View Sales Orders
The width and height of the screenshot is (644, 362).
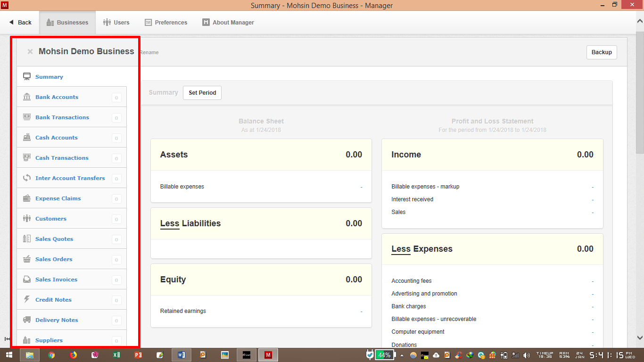tap(54, 259)
